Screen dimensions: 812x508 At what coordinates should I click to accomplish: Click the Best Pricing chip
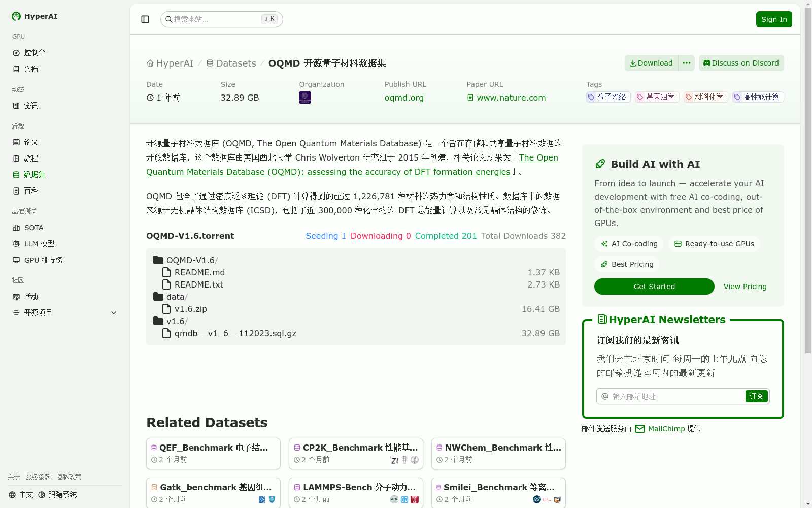(x=627, y=264)
